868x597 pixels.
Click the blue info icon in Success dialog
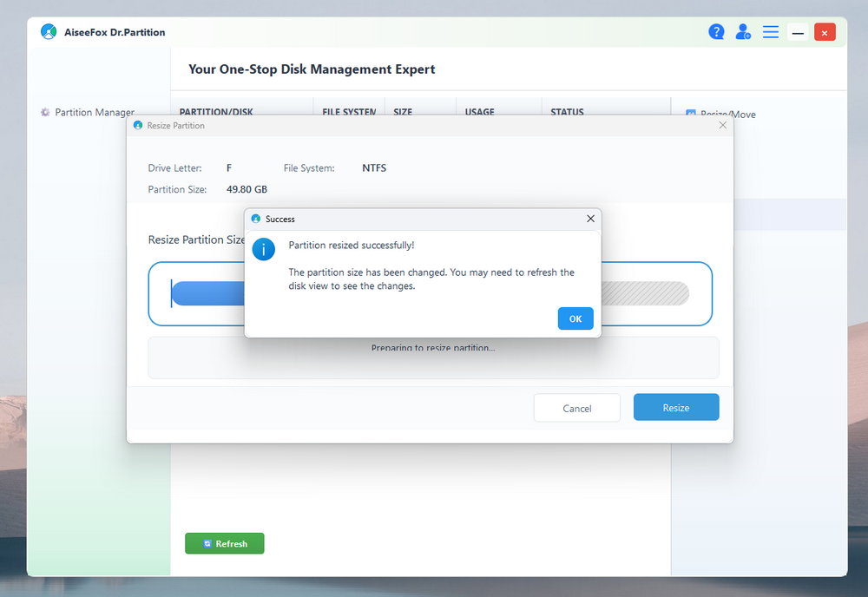263,249
